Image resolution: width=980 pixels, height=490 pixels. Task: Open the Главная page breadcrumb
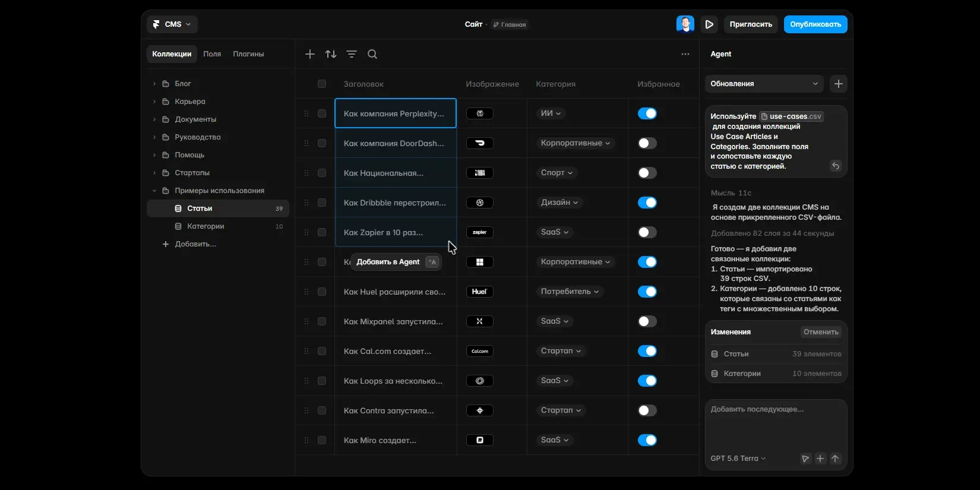(x=510, y=24)
